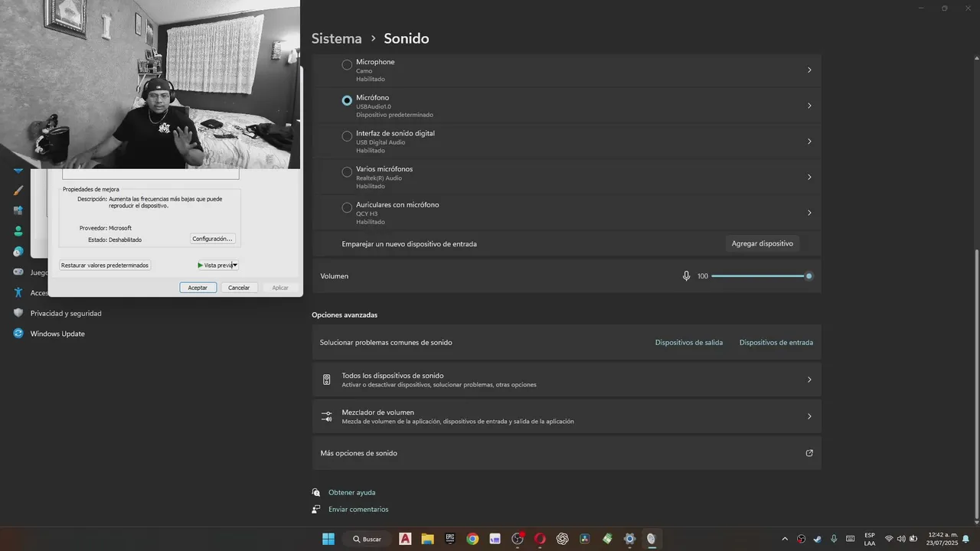Expand Auriculares con micrófono QCY H3 chevron
980x551 pixels.
(x=809, y=213)
